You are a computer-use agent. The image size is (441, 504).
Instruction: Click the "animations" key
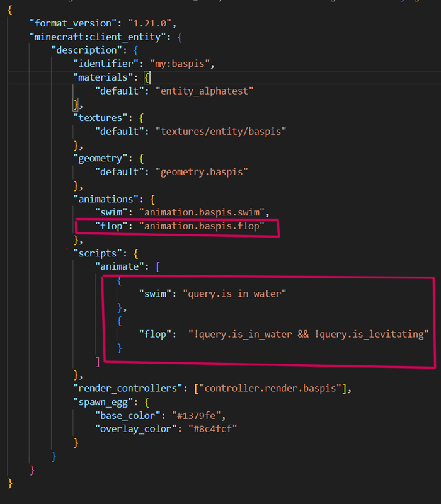[106, 199]
